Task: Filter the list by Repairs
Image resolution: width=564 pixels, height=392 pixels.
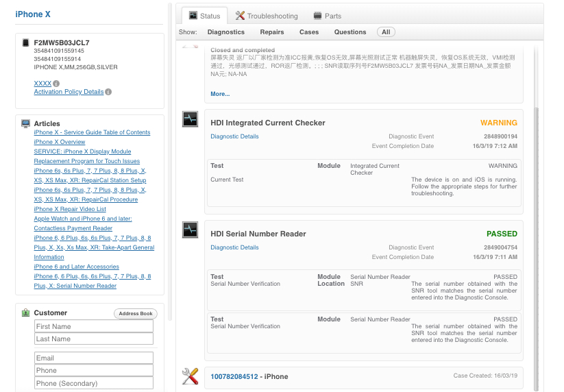Action: point(272,32)
